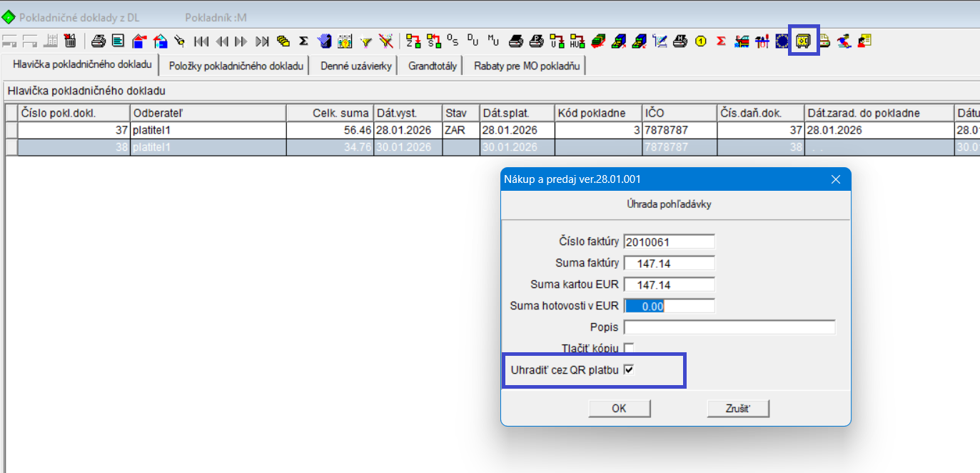The width and height of the screenshot is (980, 473).
Task: Jump to last record arrow icon
Action: 262,41
